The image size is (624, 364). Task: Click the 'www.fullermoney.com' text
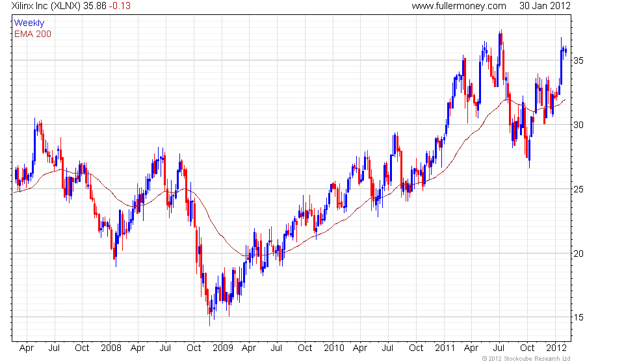click(459, 6)
